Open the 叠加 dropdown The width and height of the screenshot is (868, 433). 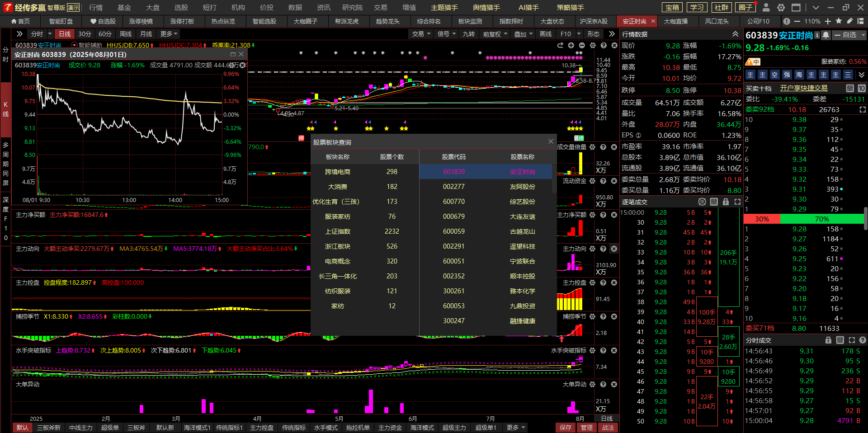[524, 34]
